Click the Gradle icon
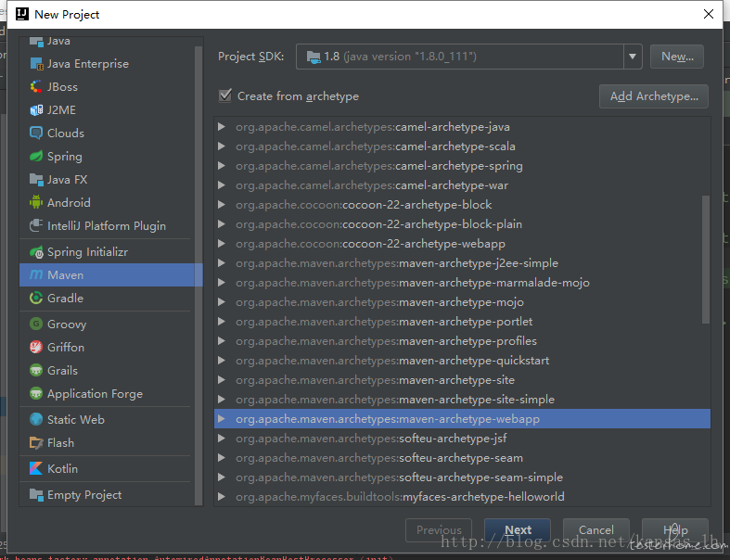730x560 pixels. pyautogui.click(x=36, y=298)
